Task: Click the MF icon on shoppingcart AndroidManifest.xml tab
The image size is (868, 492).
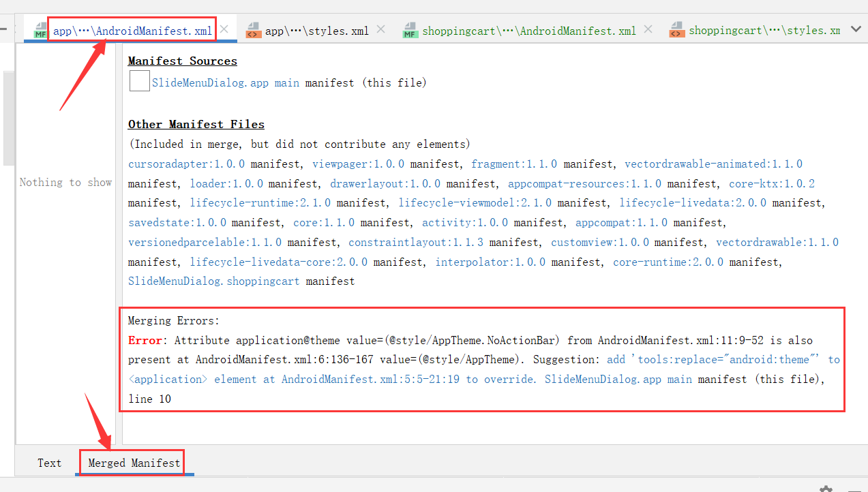Action: pos(410,29)
